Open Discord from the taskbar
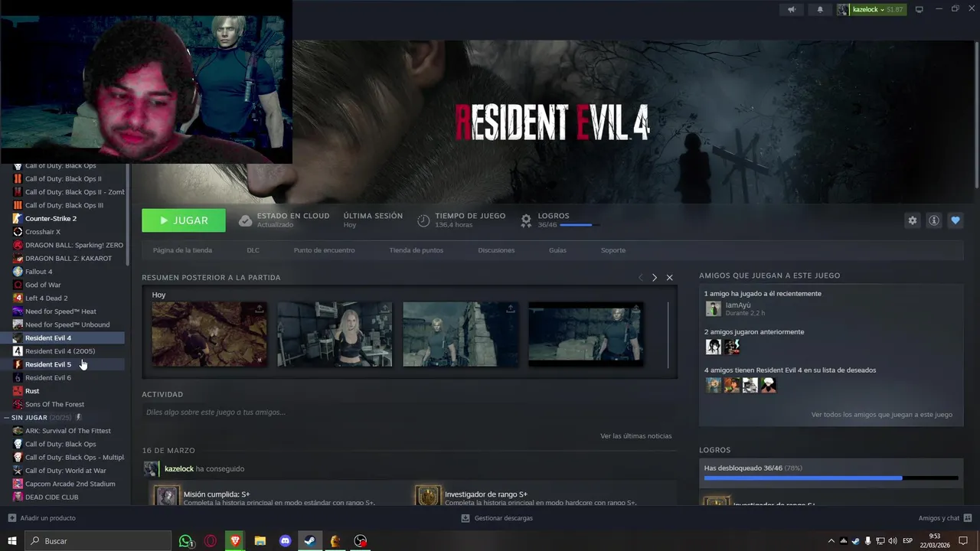 click(286, 541)
